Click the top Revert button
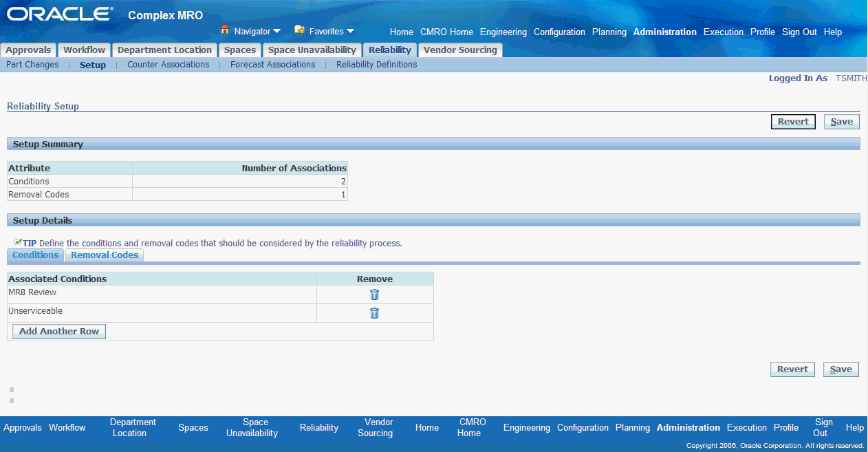Image resolution: width=868 pixels, height=452 pixels. [793, 122]
